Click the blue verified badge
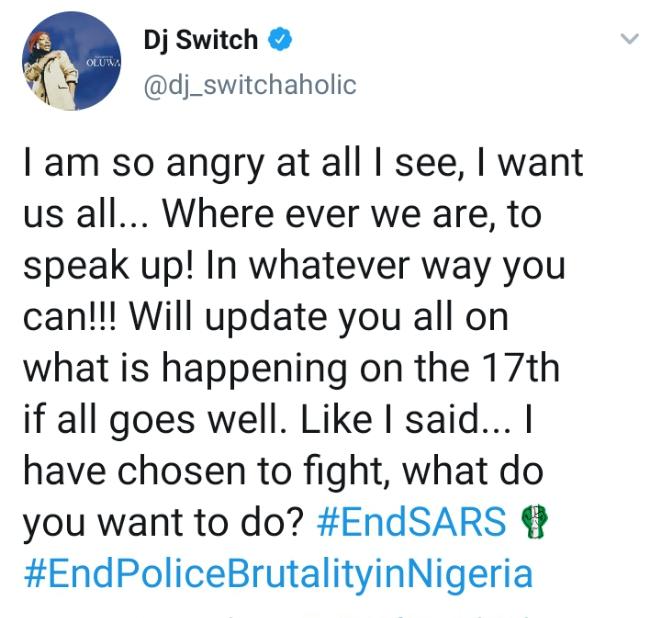This screenshot has height=618, width=661. pyautogui.click(x=284, y=41)
